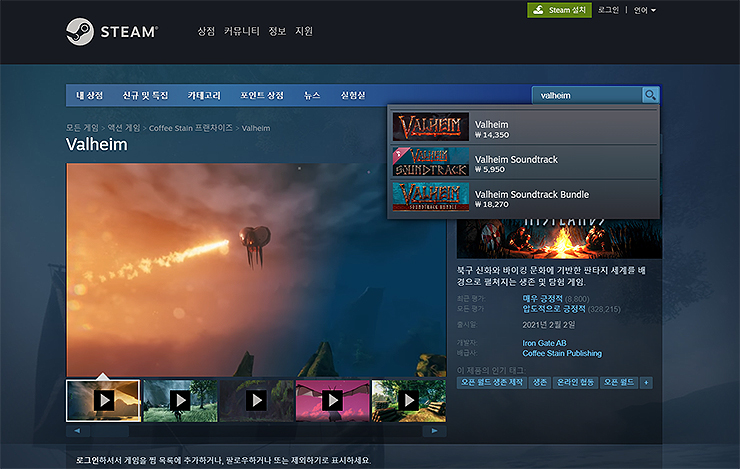This screenshot has width=740, height=469.
Task: Click the 온라인 협동 tag
Action: [x=575, y=383]
